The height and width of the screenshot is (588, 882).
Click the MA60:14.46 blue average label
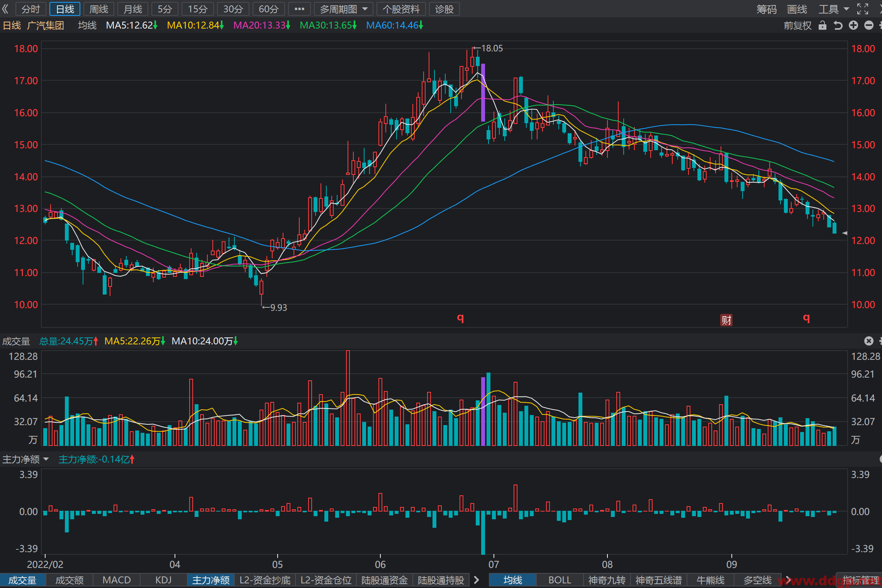[395, 25]
